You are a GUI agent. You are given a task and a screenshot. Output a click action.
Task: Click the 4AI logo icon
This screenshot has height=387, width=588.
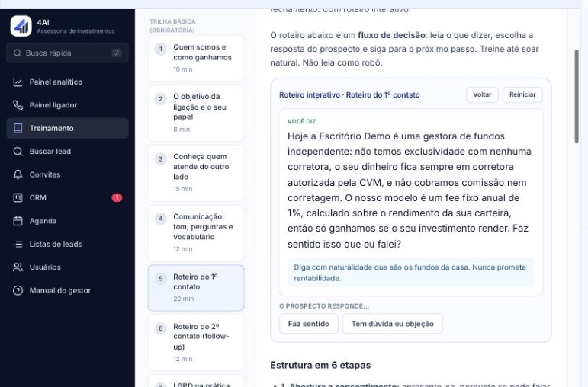pyautogui.click(x=21, y=26)
